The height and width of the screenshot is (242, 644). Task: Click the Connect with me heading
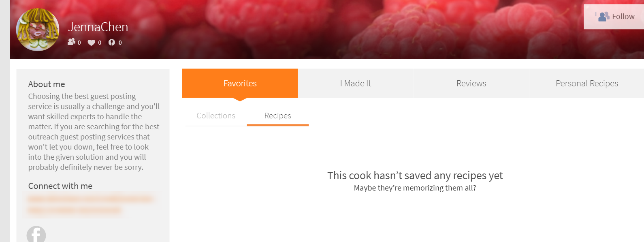point(60,186)
